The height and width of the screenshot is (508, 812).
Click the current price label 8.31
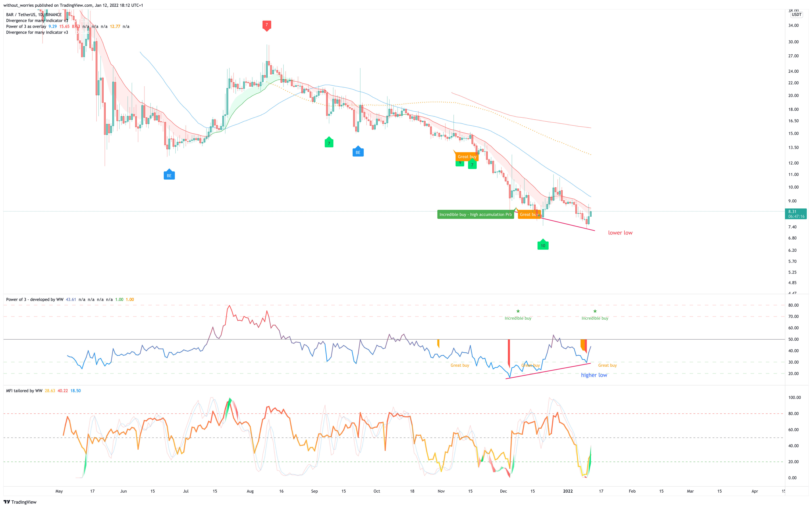(796, 214)
